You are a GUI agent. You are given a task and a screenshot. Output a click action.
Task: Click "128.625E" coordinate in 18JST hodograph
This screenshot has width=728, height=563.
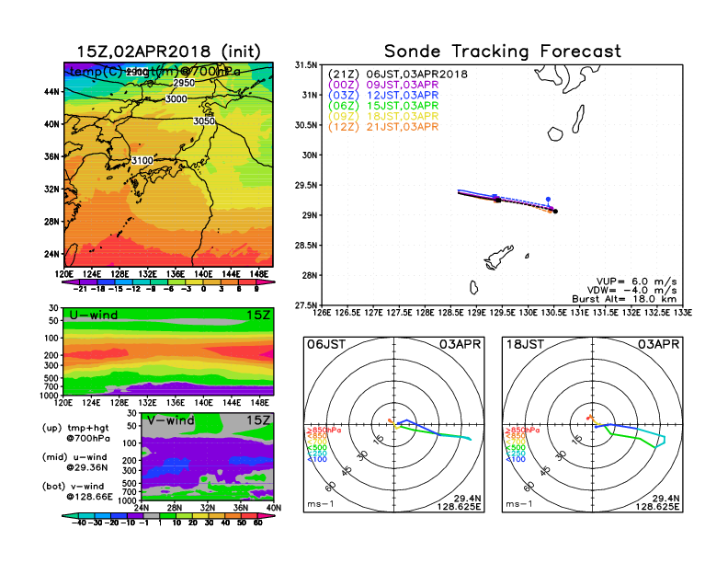pos(657,506)
